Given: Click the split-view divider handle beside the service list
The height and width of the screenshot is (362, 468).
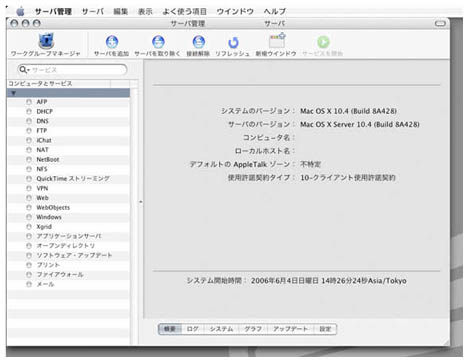Looking at the screenshot, I should click(141, 202).
